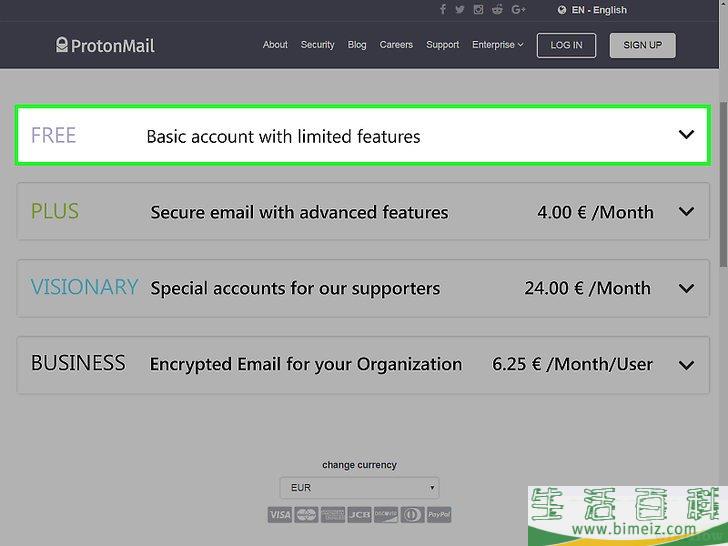Click the Discover payment icon

(x=386, y=514)
